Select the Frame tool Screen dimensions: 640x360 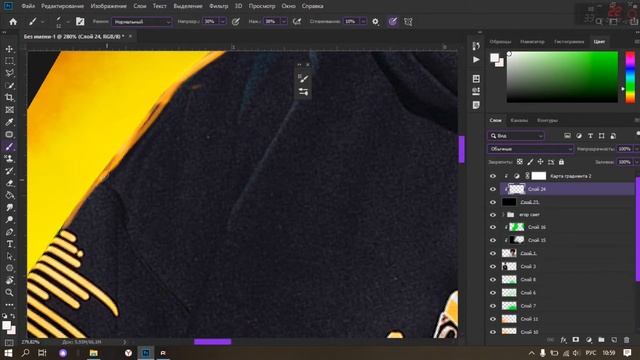click(x=9, y=110)
